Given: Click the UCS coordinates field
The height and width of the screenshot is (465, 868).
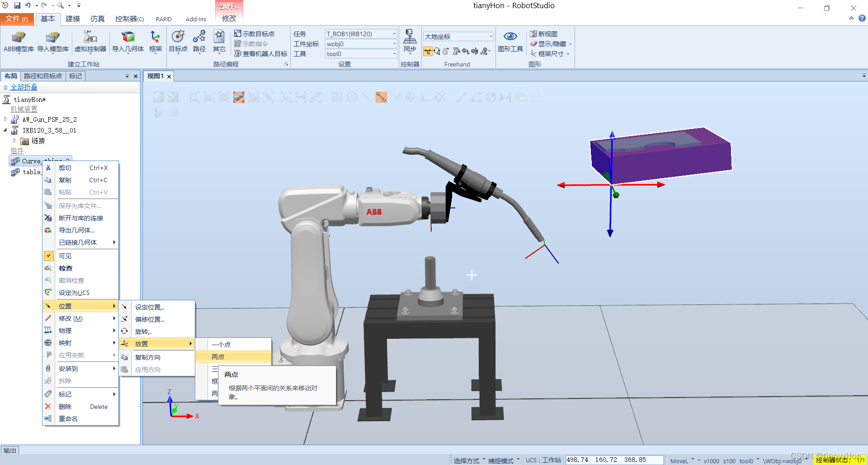Looking at the screenshot, I should (614, 460).
